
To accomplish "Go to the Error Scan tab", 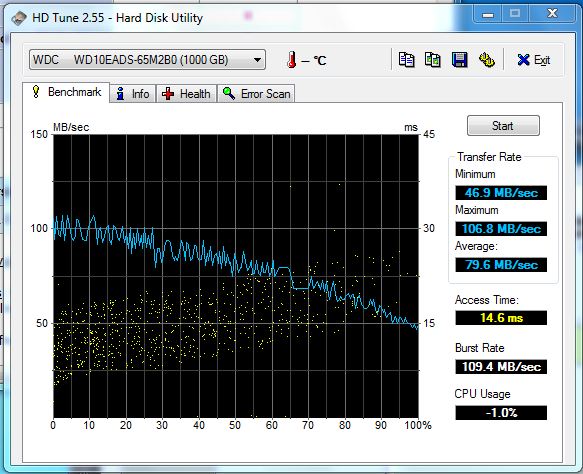I will (257, 94).
